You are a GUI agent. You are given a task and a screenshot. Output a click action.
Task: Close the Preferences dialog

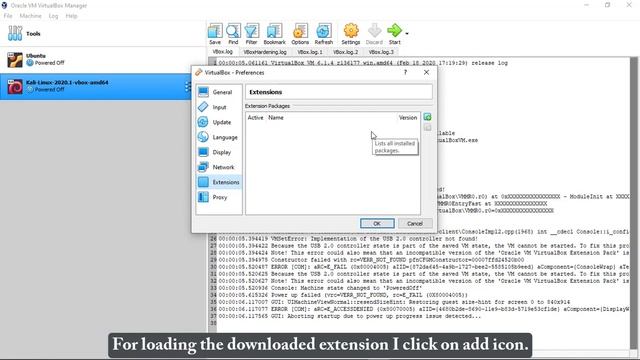pyautogui.click(x=426, y=72)
